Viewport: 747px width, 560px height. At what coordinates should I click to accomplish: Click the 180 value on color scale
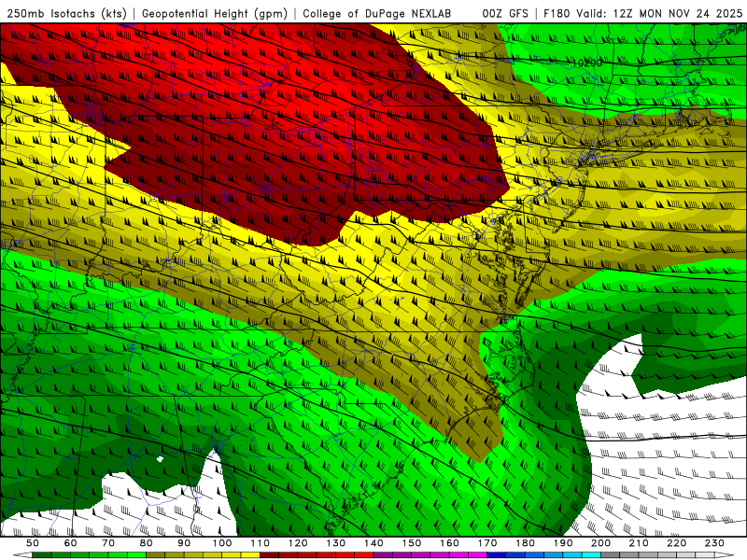(x=525, y=543)
